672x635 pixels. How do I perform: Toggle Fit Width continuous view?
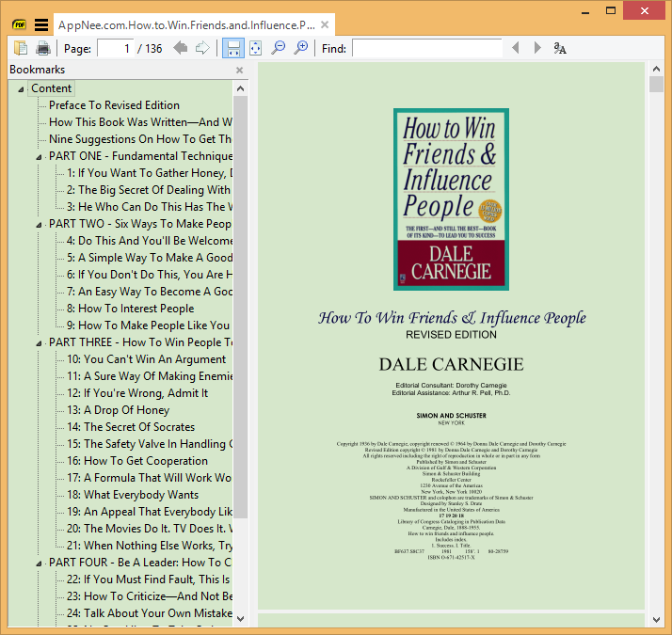[x=233, y=48]
